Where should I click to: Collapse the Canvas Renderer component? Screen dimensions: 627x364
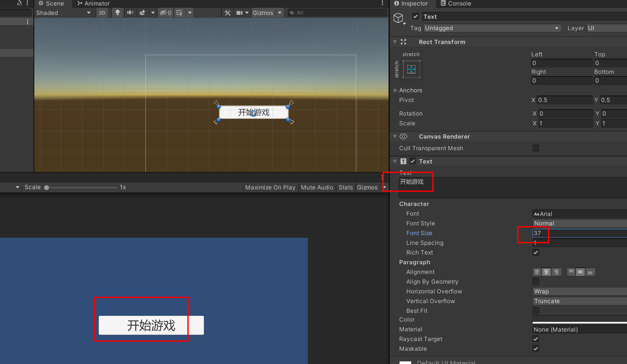point(395,136)
